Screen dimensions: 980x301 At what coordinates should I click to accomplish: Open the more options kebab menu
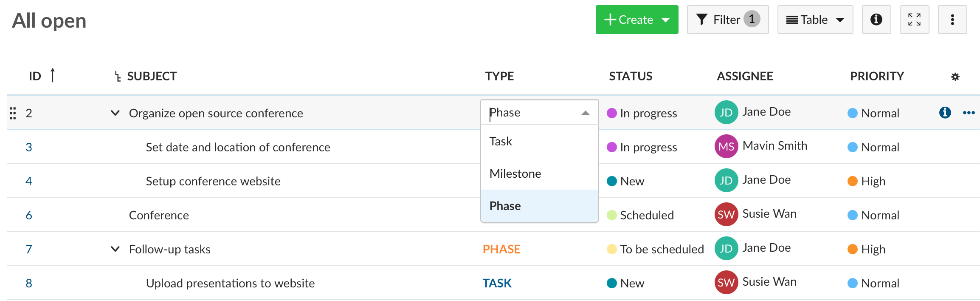click(952, 19)
